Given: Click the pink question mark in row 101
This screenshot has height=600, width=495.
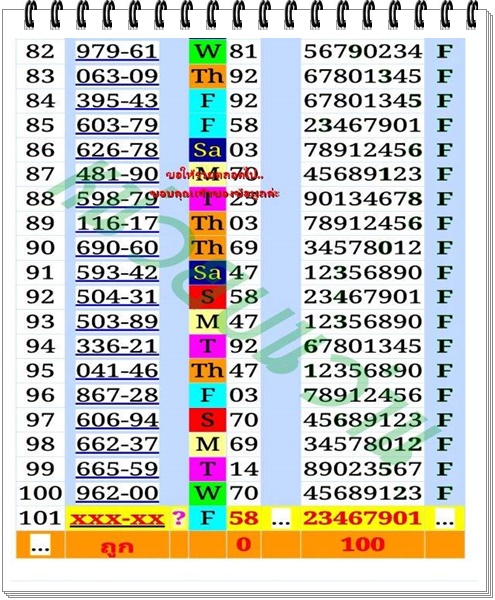Looking at the screenshot, I should click(x=178, y=518).
